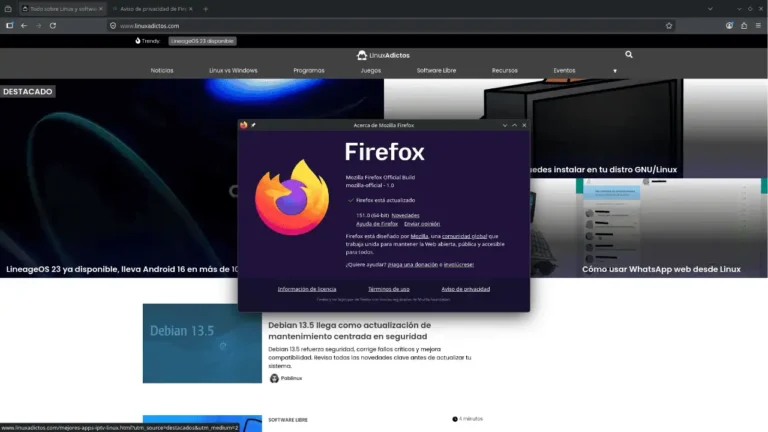Close the 'Todo sobre Linux y software' tab
Viewport: 768px width, 432px height.
101,9
